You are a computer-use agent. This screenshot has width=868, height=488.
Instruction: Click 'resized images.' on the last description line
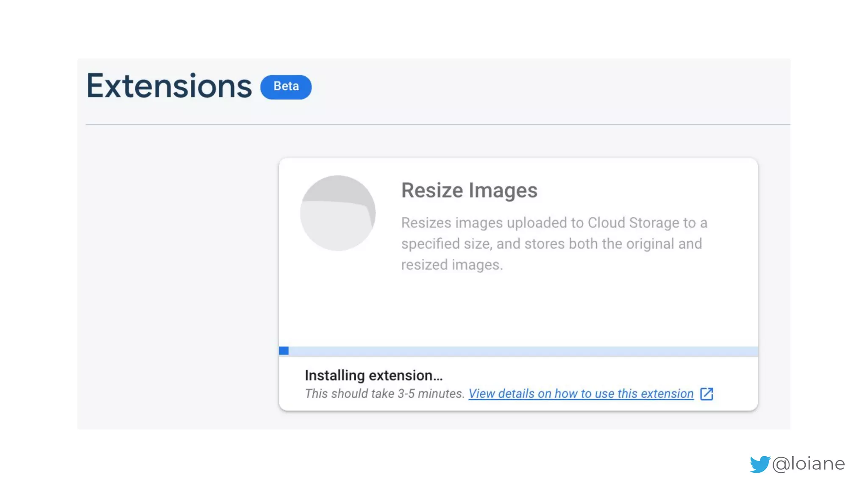[452, 265]
